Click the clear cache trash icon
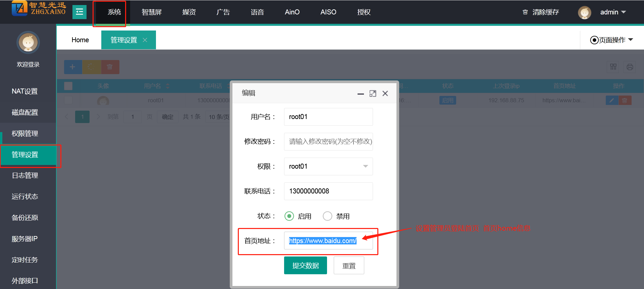This screenshot has height=289, width=644. coord(525,12)
